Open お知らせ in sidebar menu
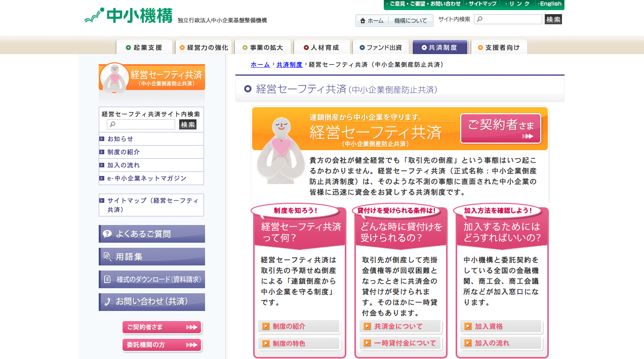The image size is (644, 359). pyautogui.click(x=151, y=139)
